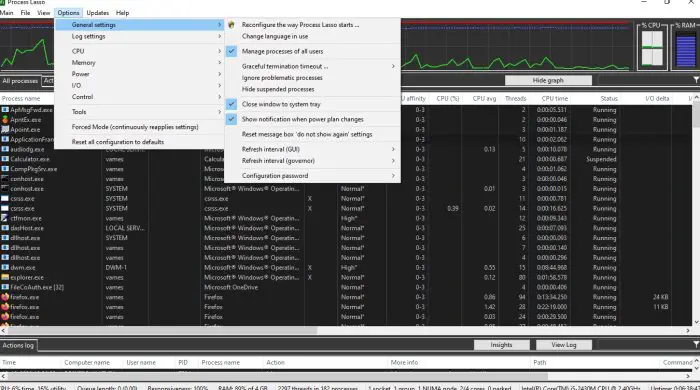Open the View Log button
The image size is (700, 390).
(564, 345)
